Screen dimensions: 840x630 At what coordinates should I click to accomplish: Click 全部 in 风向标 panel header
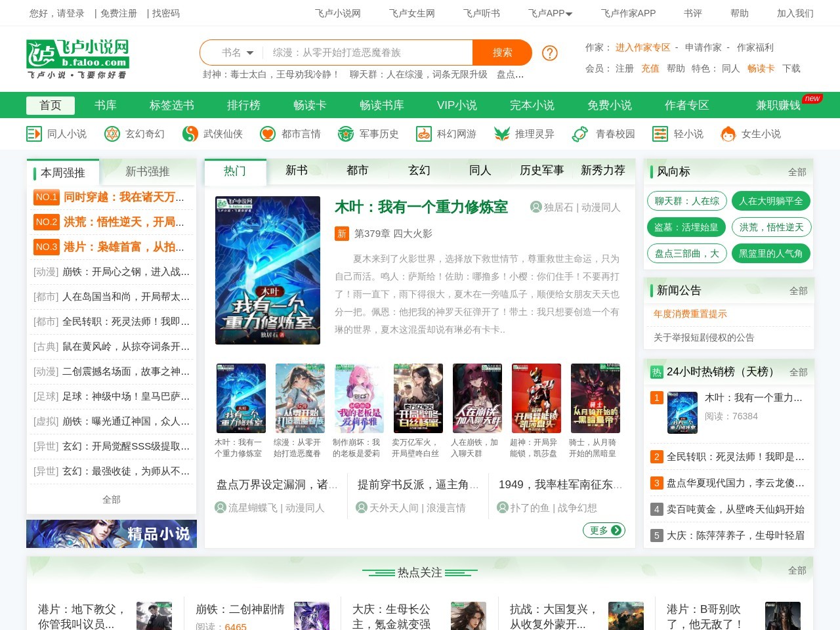(797, 172)
